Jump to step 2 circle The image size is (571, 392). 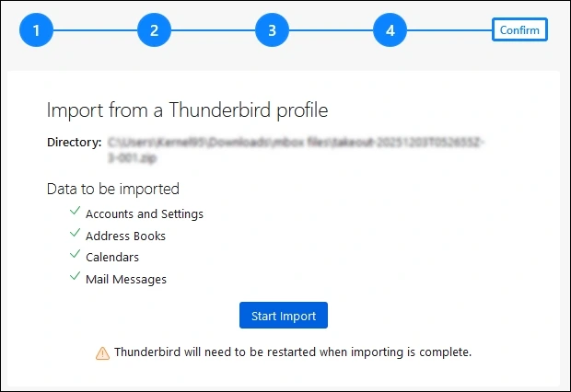coord(154,30)
